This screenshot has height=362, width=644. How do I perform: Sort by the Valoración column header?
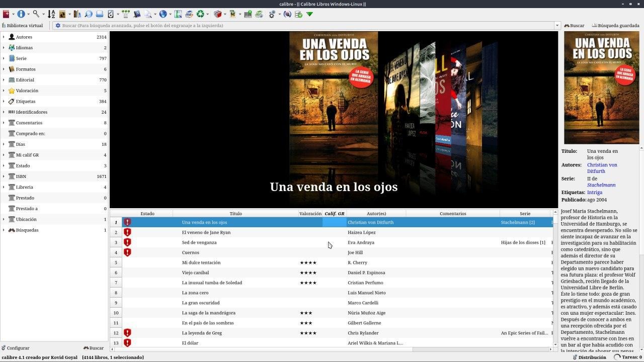[x=310, y=214]
